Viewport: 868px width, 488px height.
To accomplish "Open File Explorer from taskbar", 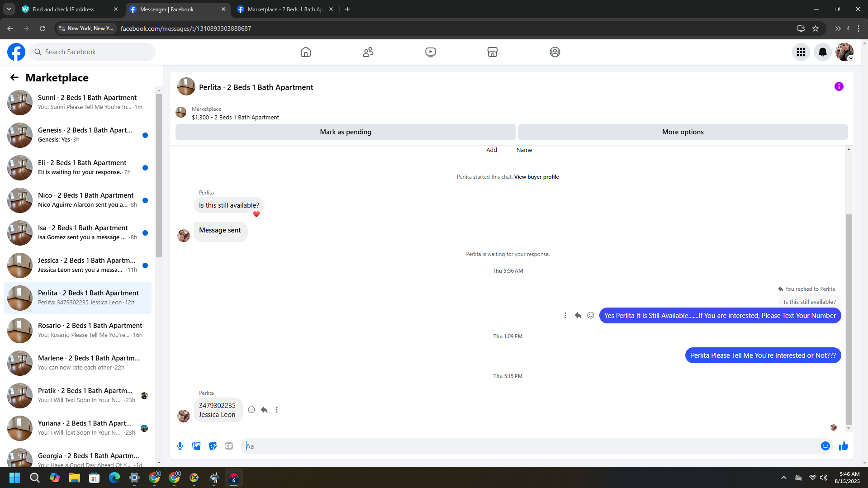I will [74, 478].
